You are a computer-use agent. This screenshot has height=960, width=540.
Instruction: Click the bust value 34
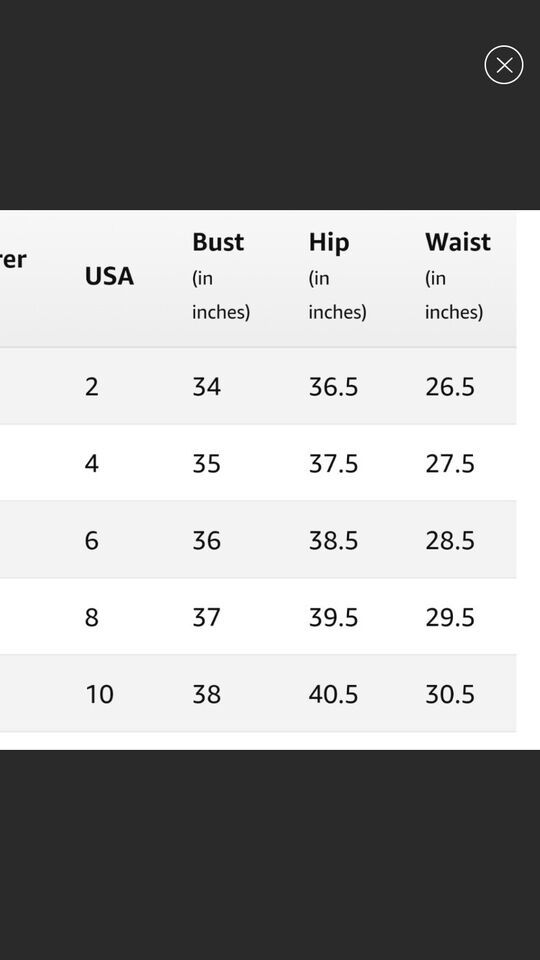[206, 387]
